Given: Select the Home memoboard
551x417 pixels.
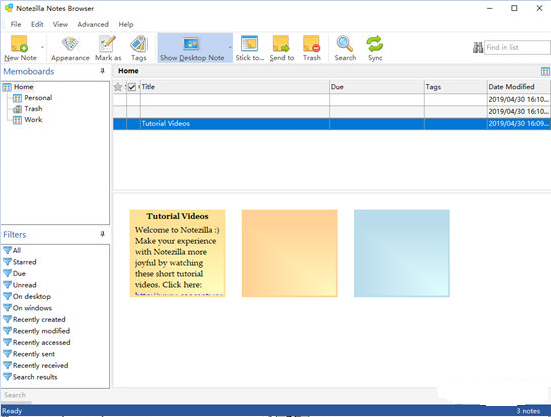Looking at the screenshot, I should (24, 87).
